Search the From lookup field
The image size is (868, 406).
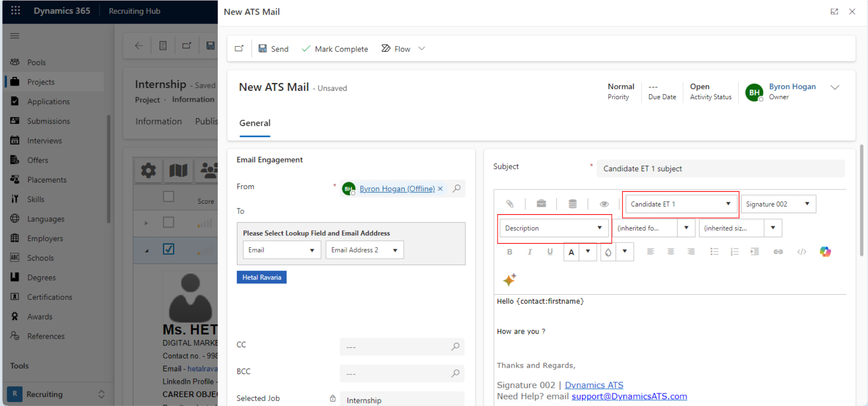pyautogui.click(x=457, y=188)
